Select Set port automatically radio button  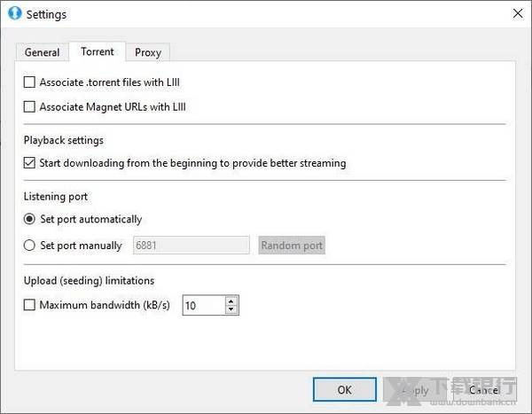(x=29, y=219)
